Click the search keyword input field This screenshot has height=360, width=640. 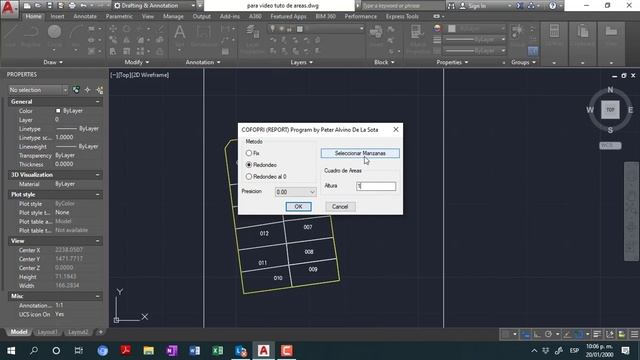click(402, 6)
